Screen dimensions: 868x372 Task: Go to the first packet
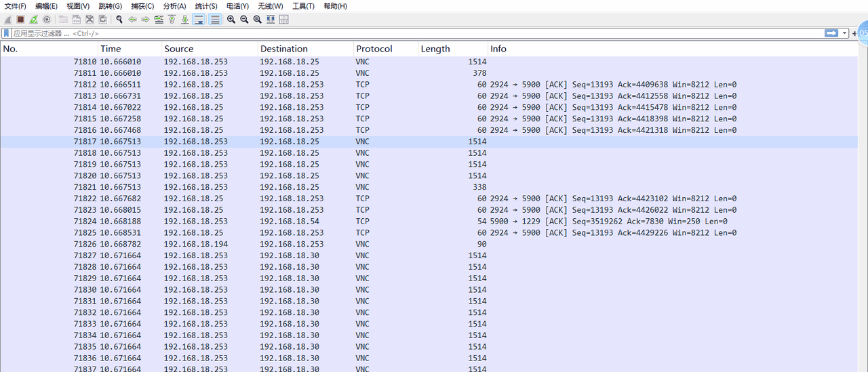point(172,20)
